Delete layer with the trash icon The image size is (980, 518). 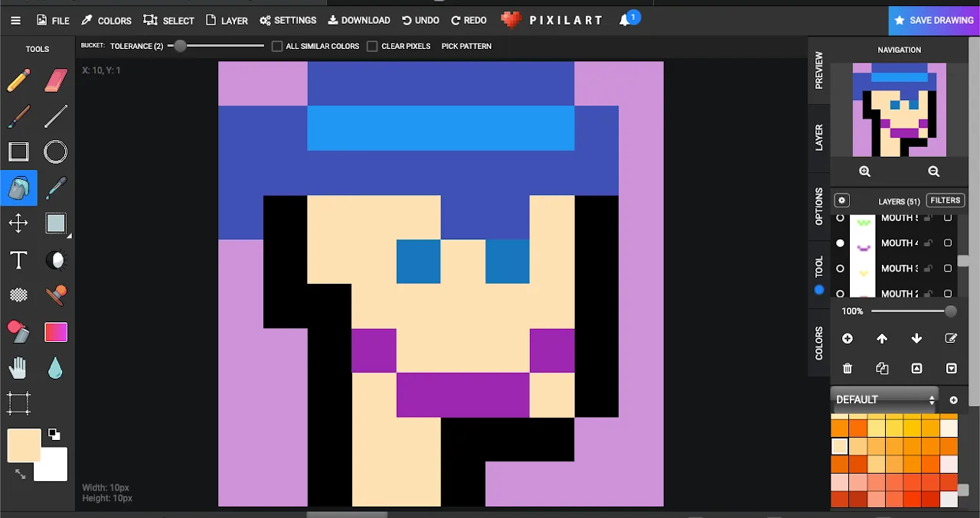click(x=848, y=368)
